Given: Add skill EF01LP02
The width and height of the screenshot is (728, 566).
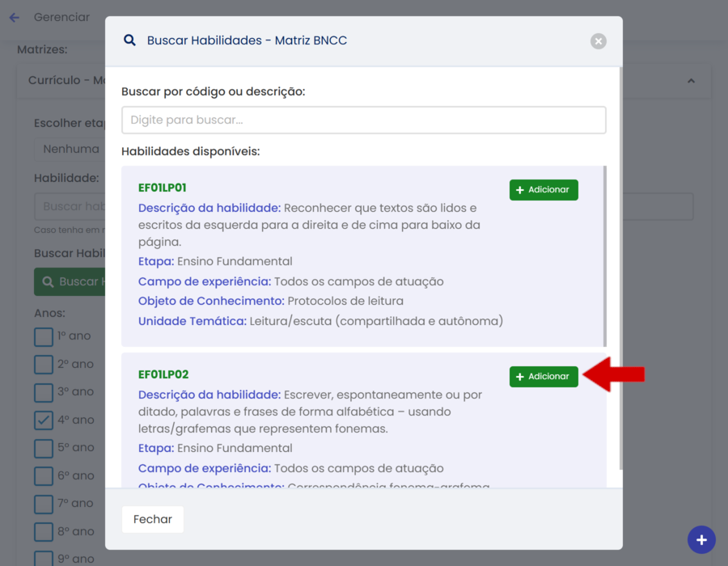Looking at the screenshot, I should [x=544, y=377].
